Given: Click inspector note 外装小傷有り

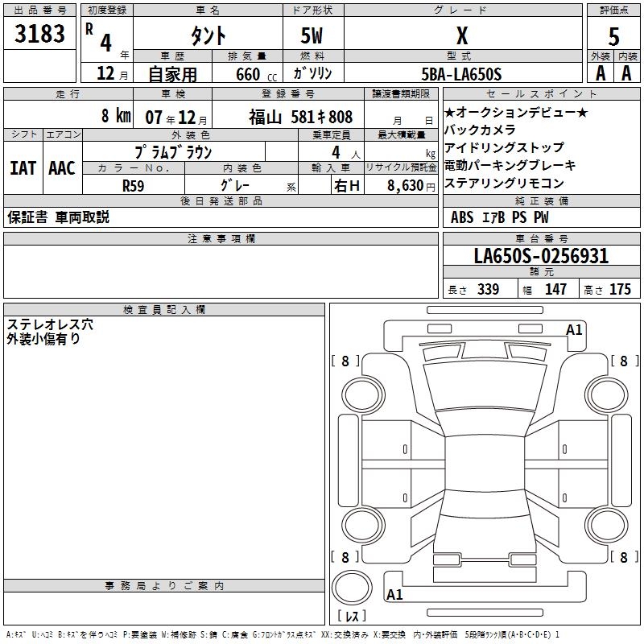Looking at the screenshot, I should tap(43, 339).
